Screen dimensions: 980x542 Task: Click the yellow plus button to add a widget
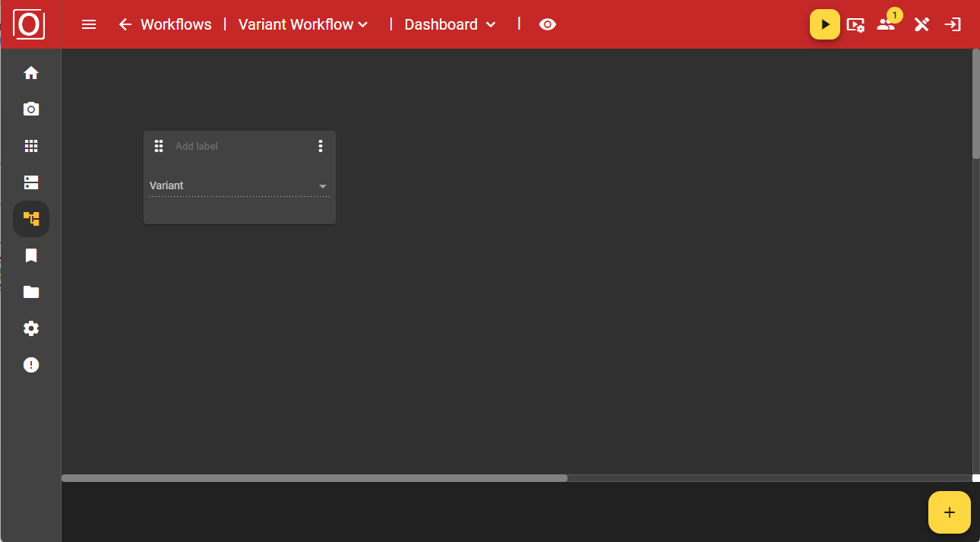click(x=949, y=512)
